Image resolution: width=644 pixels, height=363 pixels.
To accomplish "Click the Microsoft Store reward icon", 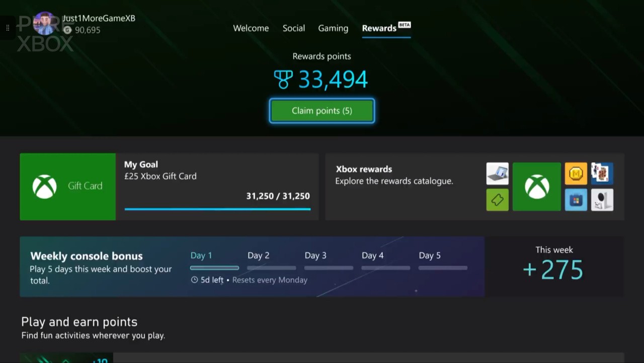I will coord(576,200).
